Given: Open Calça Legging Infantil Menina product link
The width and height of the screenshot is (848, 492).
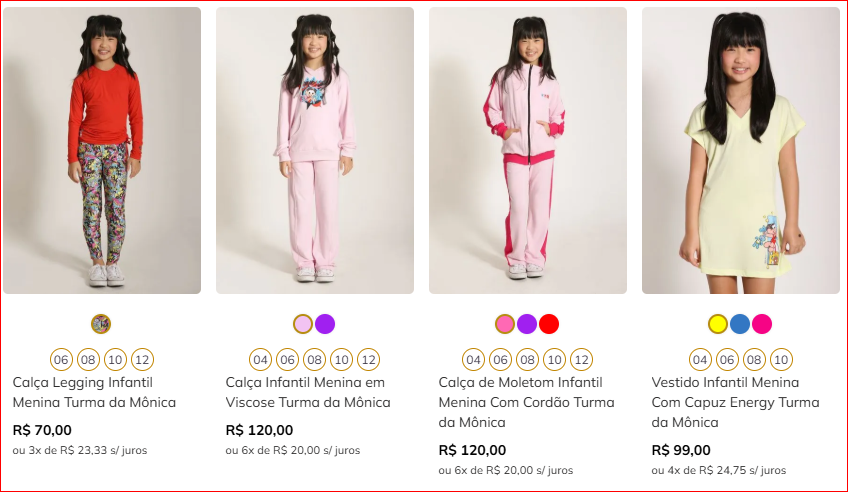Looking at the screenshot, I should [x=94, y=392].
